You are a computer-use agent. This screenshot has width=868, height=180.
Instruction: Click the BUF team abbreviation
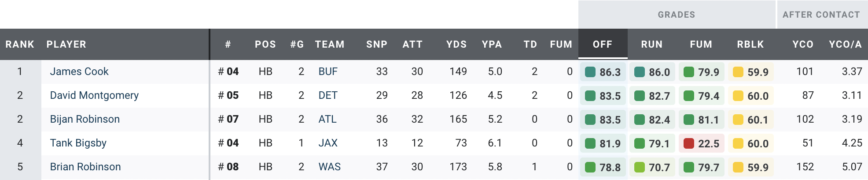(x=328, y=71)
